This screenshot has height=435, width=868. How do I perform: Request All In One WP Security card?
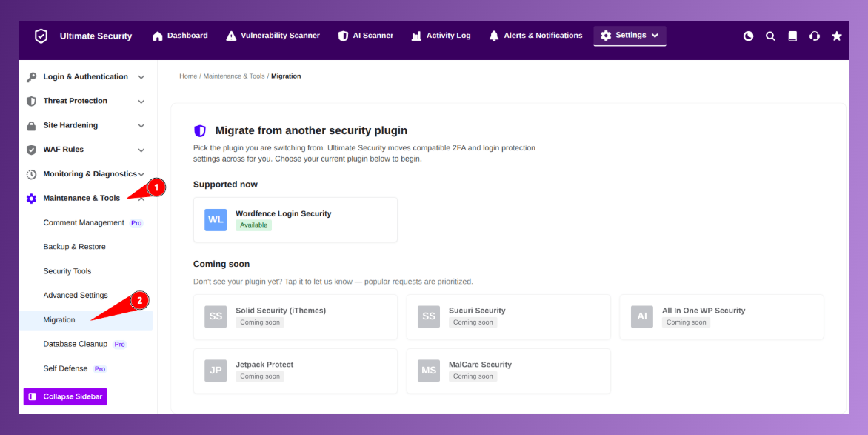(722, 317)
